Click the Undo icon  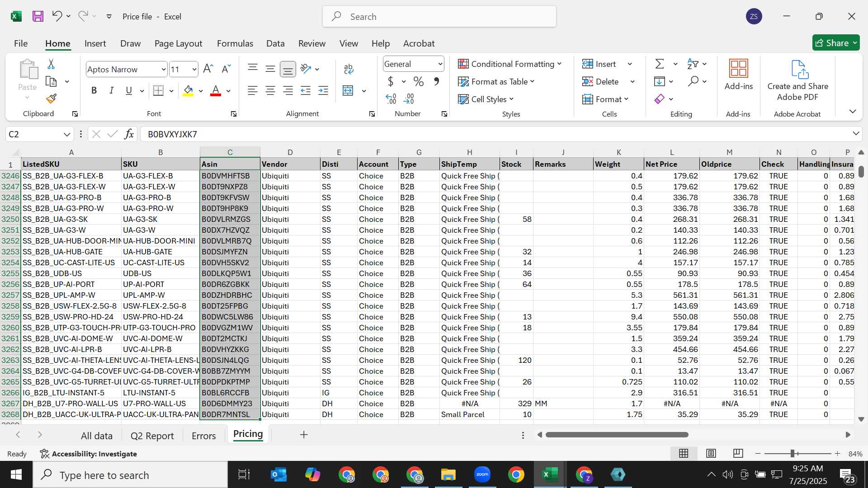(x=57, y=16)
